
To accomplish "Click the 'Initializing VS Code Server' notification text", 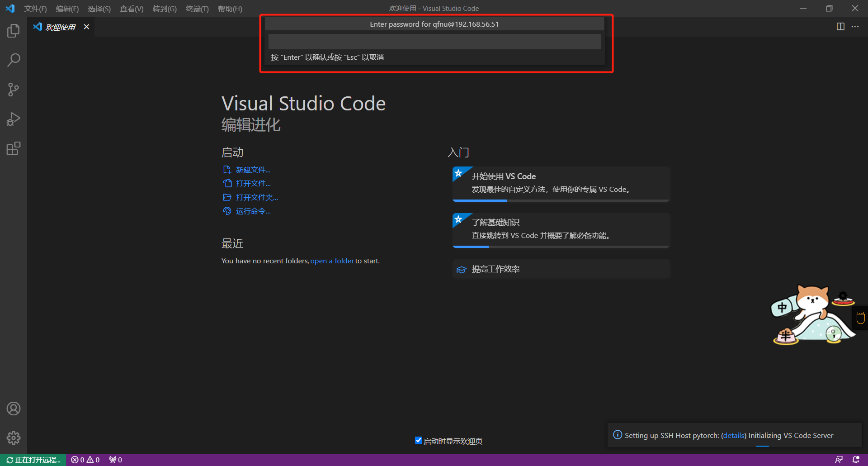I will [x=791, y=435].
